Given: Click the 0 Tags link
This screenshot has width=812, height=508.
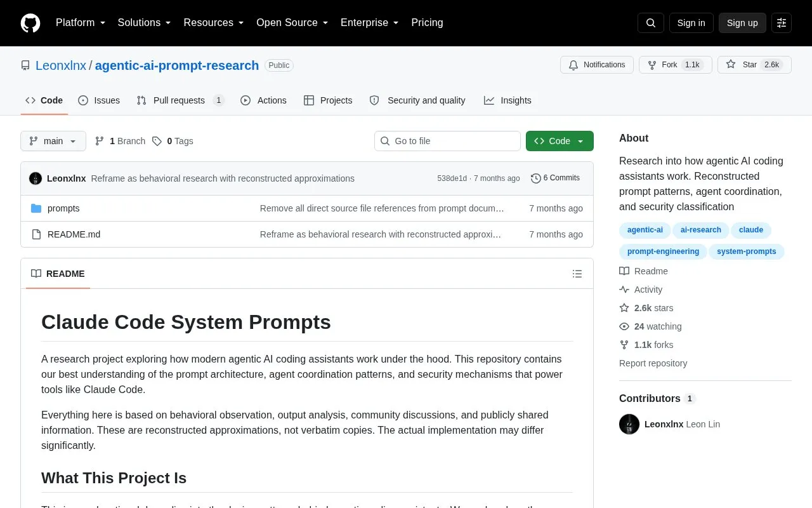Looking at the screenshot, I should click(173, 141).
